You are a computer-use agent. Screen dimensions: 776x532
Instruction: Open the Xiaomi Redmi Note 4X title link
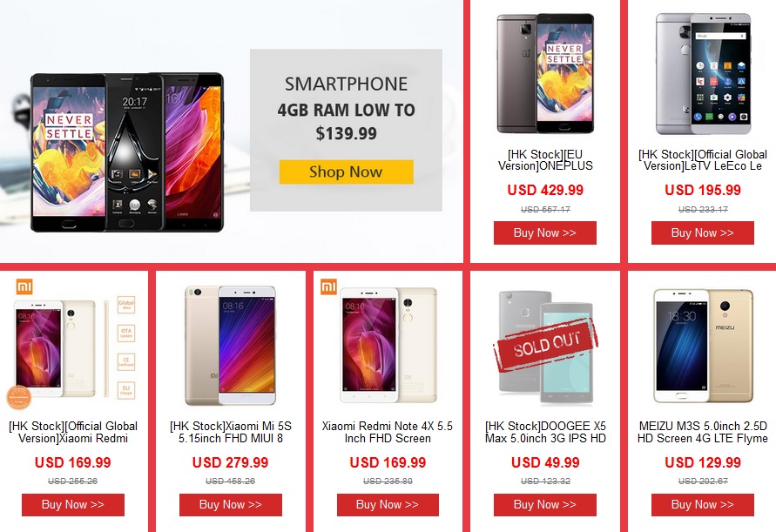[388, 432]
